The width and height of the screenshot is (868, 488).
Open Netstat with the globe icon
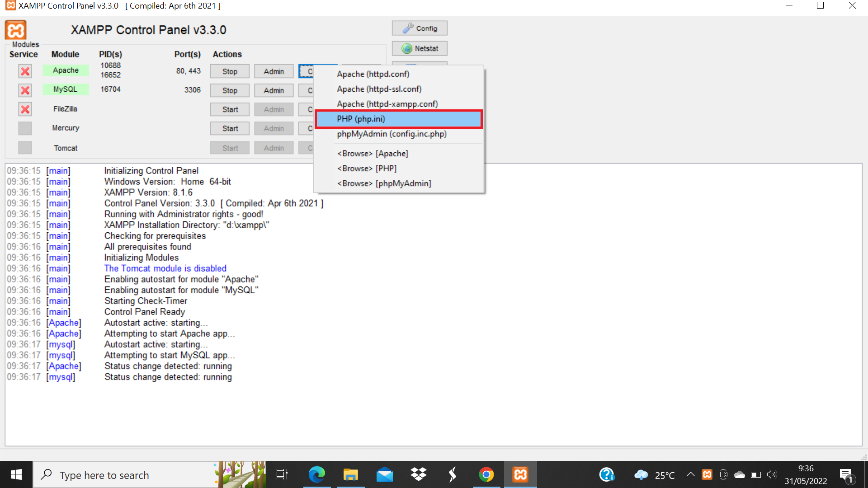[x=420, y=48]
